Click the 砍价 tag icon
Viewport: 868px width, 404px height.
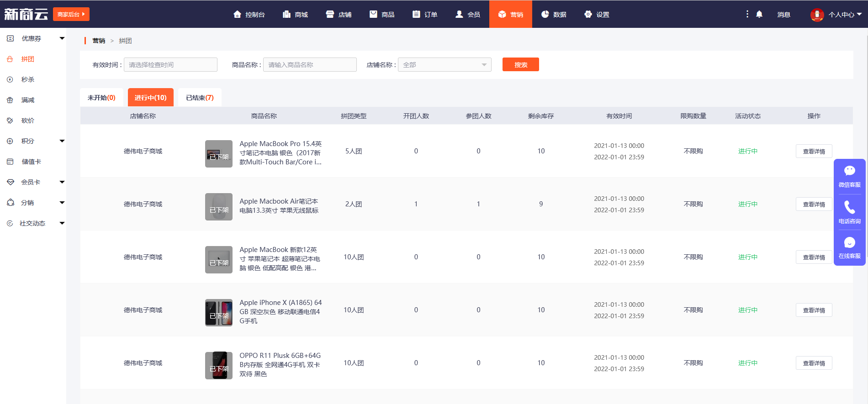pos(10,121)
